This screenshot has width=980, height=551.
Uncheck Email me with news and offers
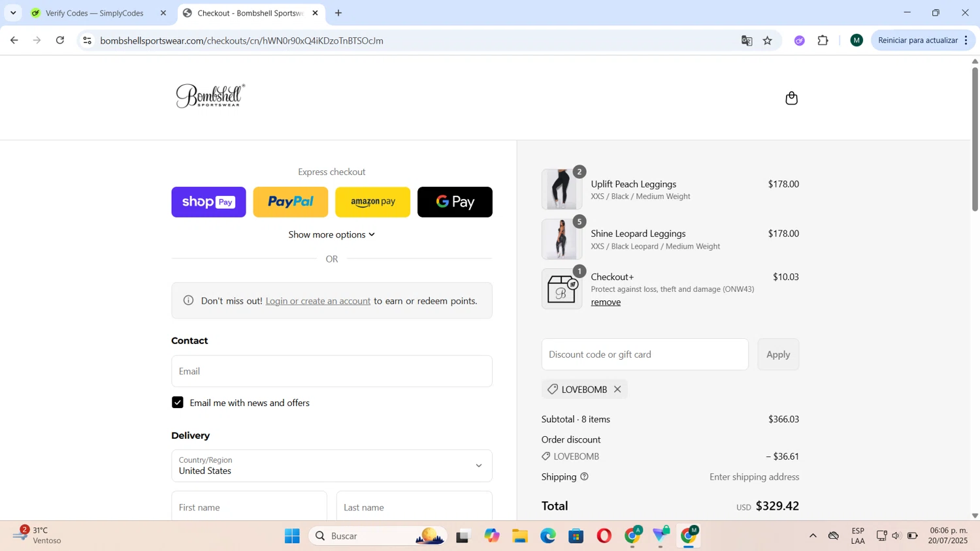click(x=178, y=403)
